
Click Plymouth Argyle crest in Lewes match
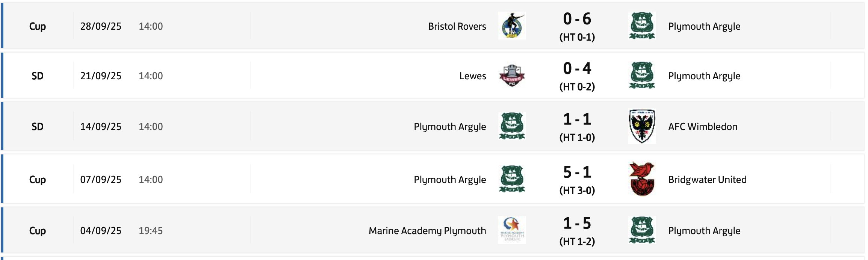click(642, 76)
